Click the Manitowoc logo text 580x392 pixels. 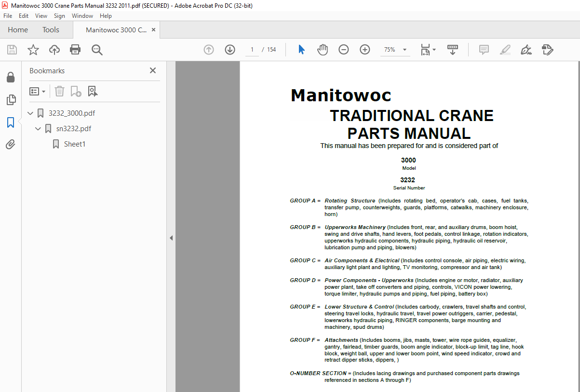pyautogui.click(x=341, y=95)
